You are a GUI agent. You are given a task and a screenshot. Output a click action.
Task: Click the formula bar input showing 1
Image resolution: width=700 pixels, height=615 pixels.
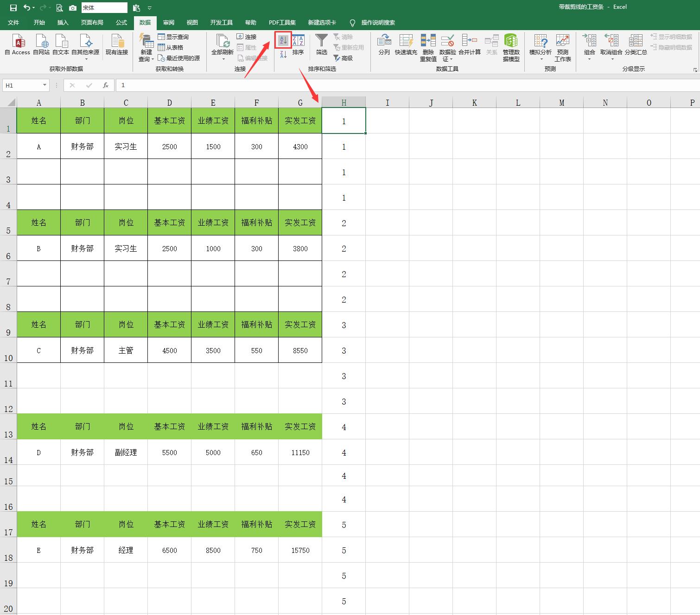coord(408,85)
